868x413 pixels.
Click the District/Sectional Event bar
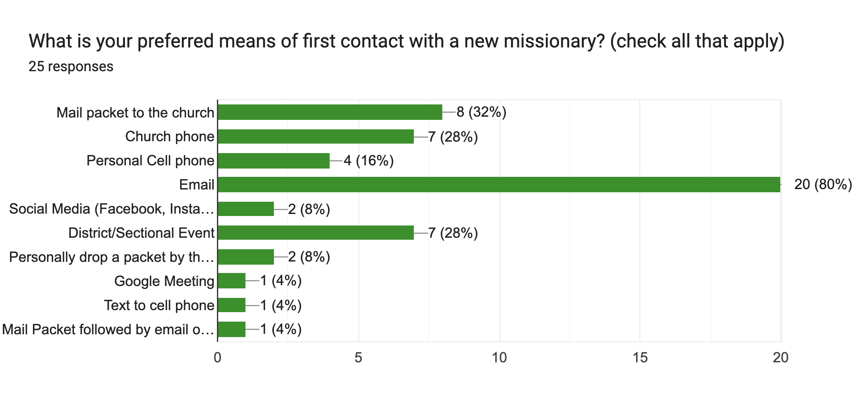316,233
